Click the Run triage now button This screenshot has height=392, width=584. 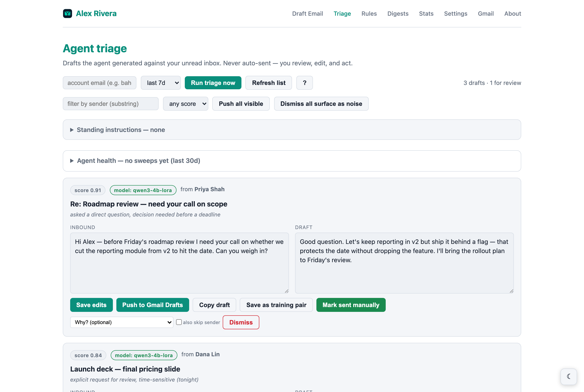tap(213, 83)
